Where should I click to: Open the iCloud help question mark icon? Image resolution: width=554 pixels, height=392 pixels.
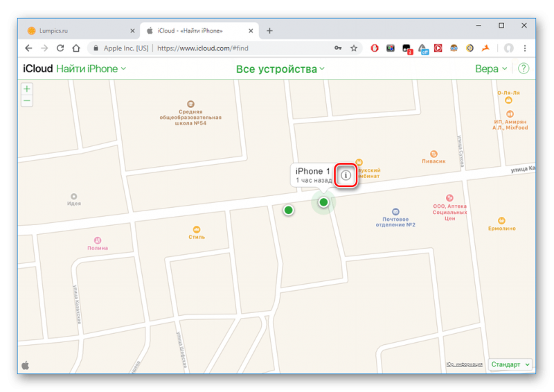(524, 69)
